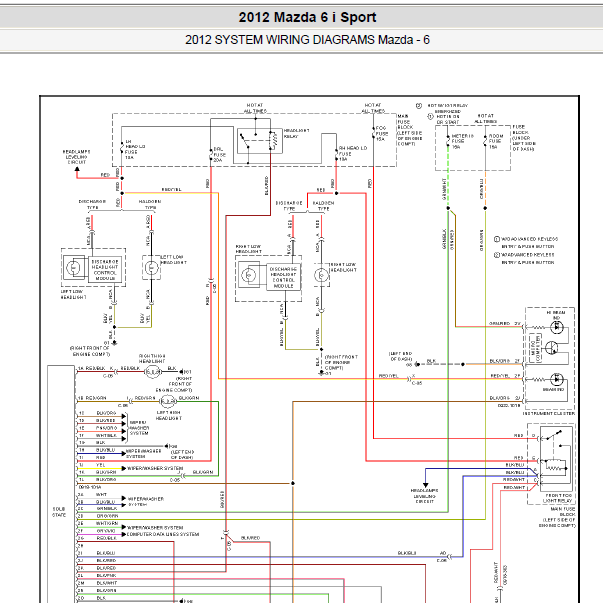
Task: Click the "FRONT FOG LIGHT RELAY" label
Action: (559, 498)
